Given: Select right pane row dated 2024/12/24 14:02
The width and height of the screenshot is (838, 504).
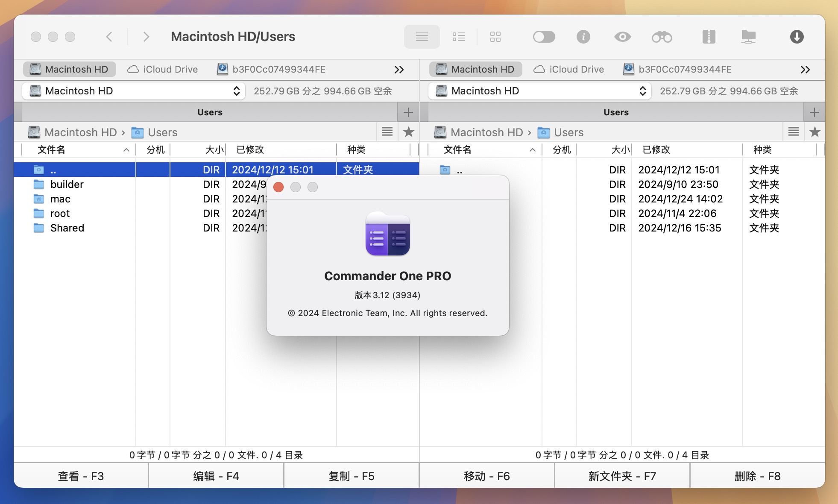Looking at the screenshot, I should tap(622, 199).
